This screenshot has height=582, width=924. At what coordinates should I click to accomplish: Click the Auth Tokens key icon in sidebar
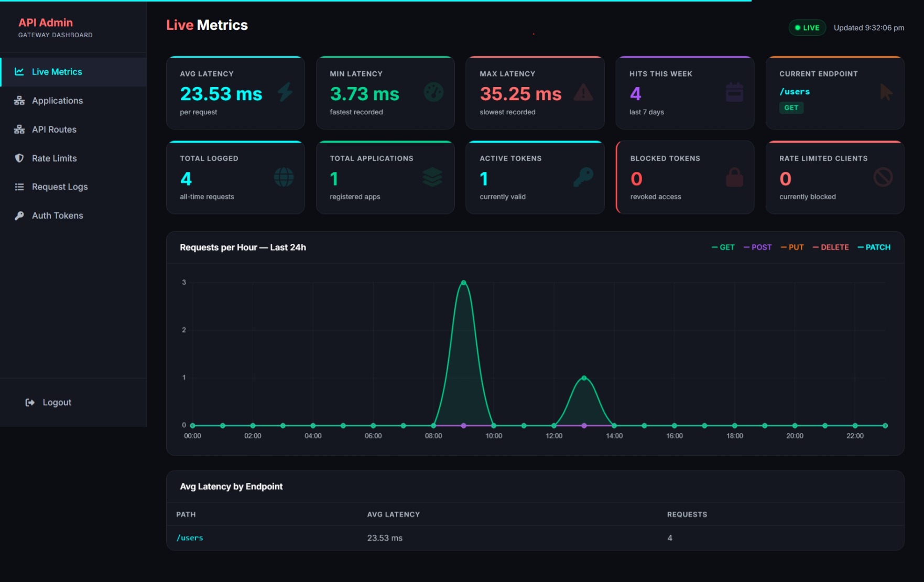coord(19,215)
